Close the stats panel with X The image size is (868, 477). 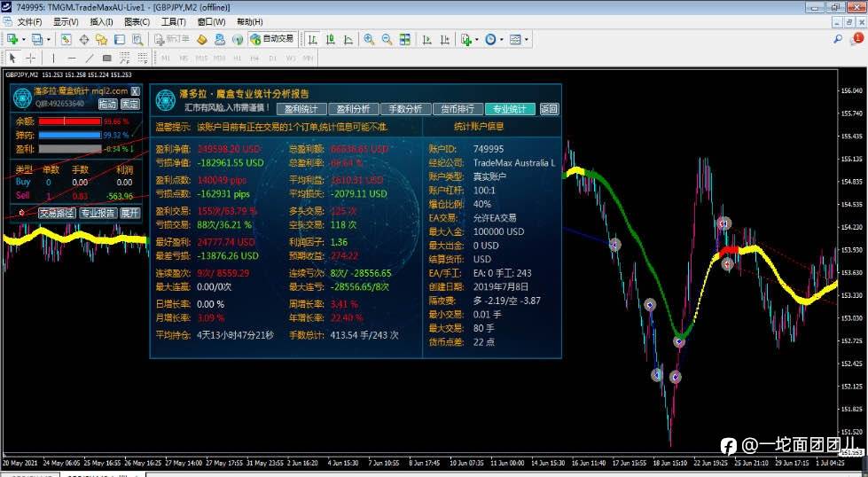[x=135, y=90]
